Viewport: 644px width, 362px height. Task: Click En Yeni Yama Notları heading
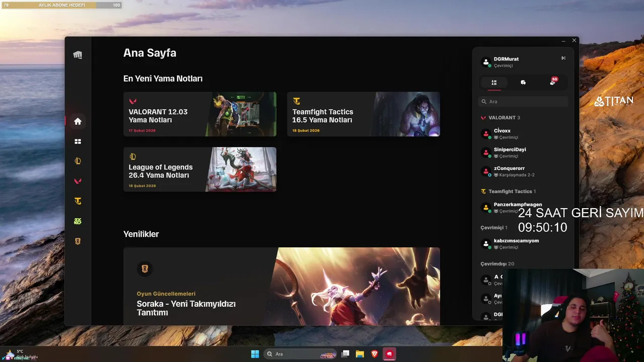(x=163, y=79)
